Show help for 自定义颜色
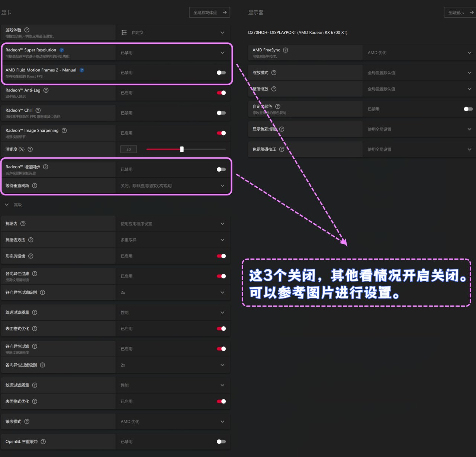Screen dimensions: 476x457 point(278,106)
